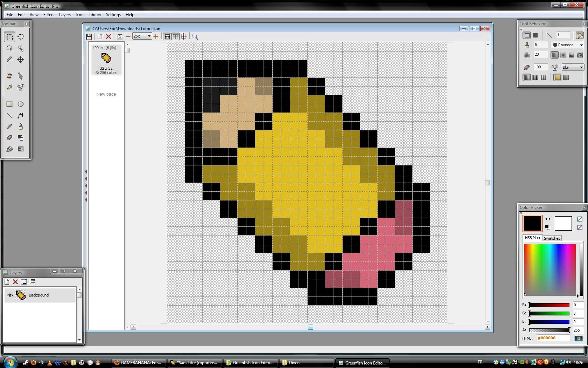
Task: Click the New page icon in document toolbar
Action: (x=100, y=36)
